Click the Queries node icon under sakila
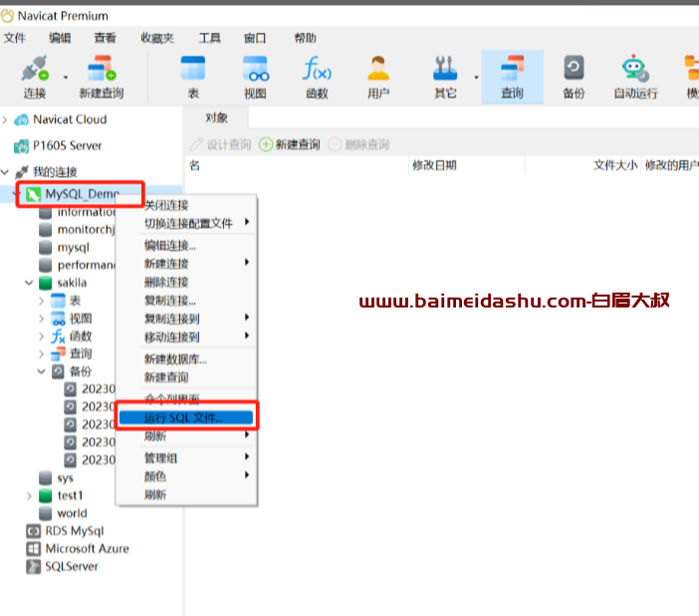Viewport: 699px width, 616px height. click(58, 354)
